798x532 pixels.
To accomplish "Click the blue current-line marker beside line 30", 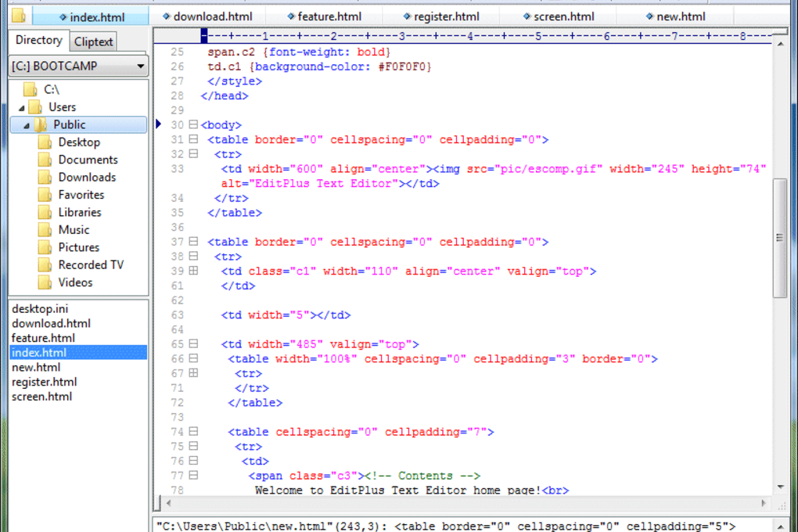I will [158, 124].
